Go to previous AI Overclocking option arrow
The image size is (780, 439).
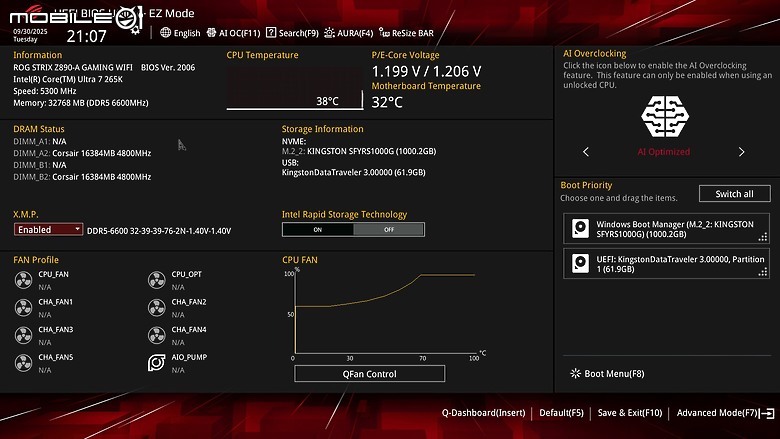(x=586, y=152)
